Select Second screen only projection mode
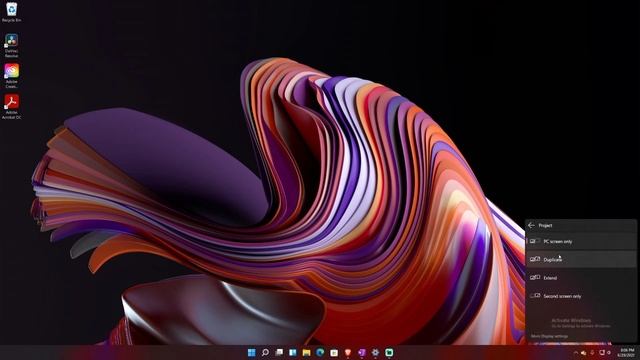This screenshot has width=640, height=360. (581, 296)
